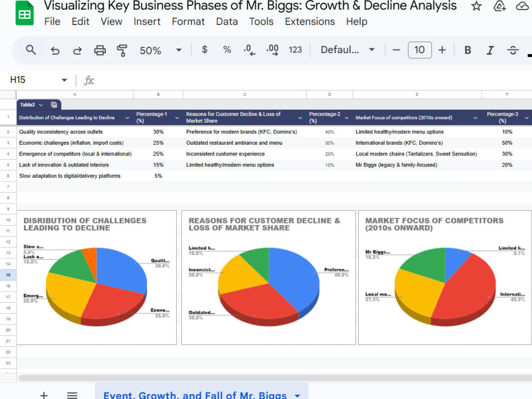Click the document title text
Image resolution: width=532 pixels, height=399 pixels.
click(x=250, y=6)
